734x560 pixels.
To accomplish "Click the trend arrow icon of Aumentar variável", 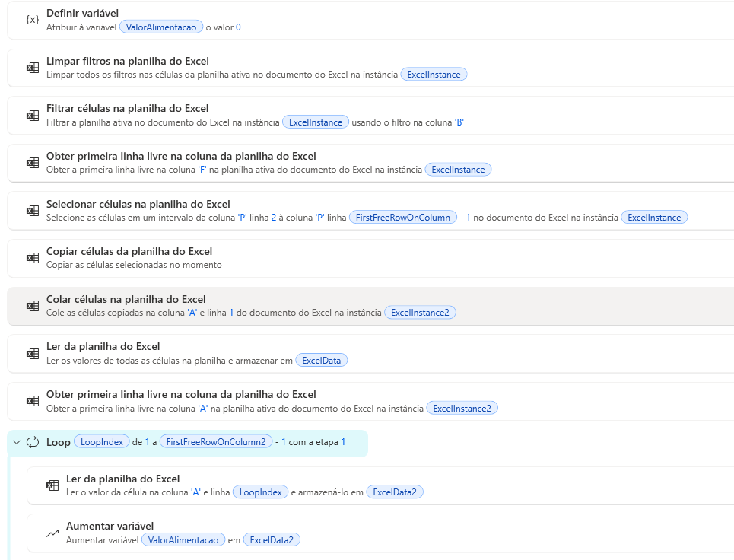I will 52,533.
